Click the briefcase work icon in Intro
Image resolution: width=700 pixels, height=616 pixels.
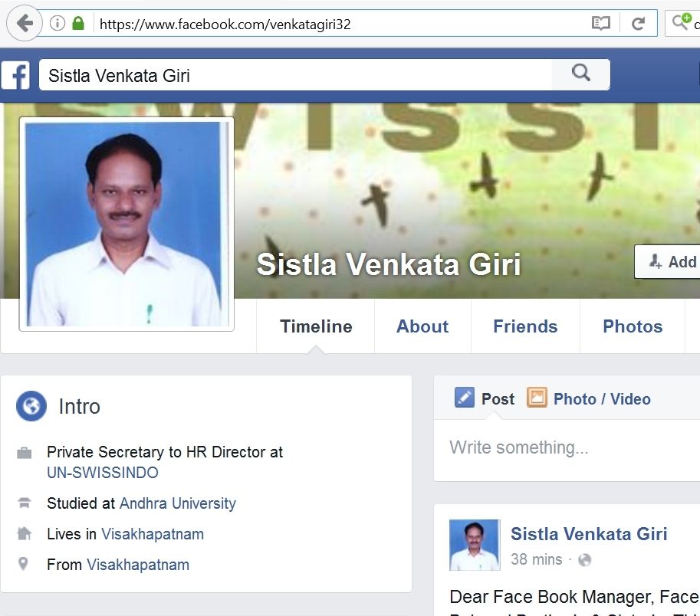24,454
